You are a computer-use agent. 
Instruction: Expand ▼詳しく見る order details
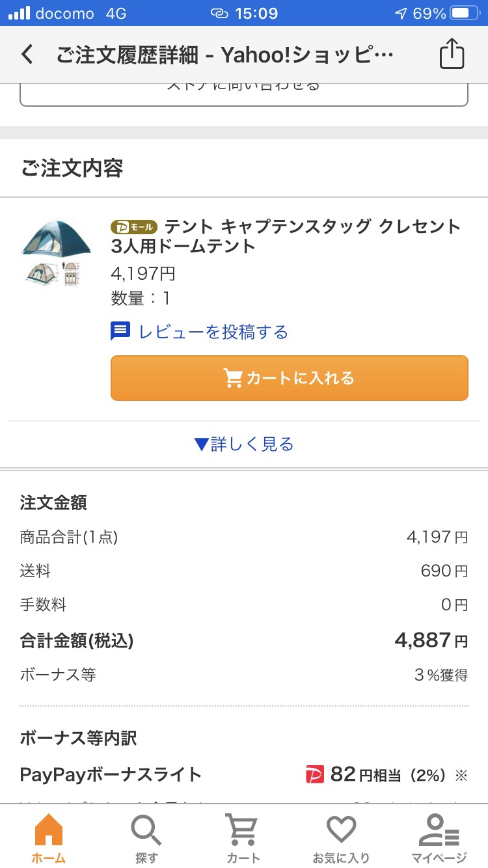pos(244,444)
